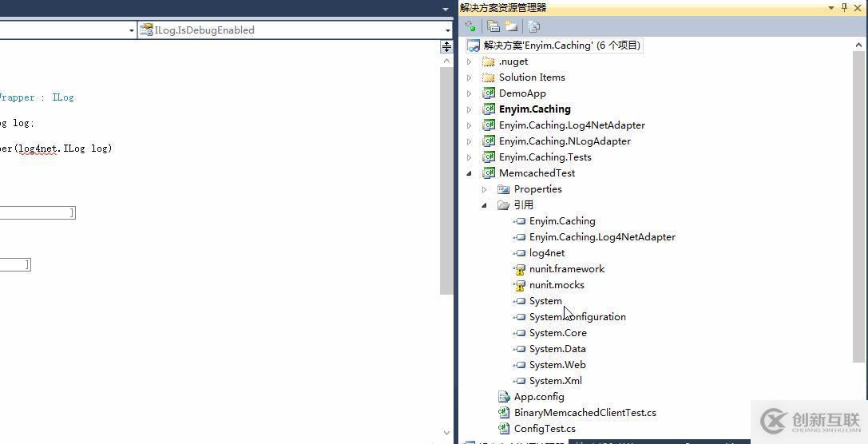Select the Enyim.Caching.Log4NetAdapter reference under 引用
The width and height of the screenshot is (868, 444).
[602, 237]
